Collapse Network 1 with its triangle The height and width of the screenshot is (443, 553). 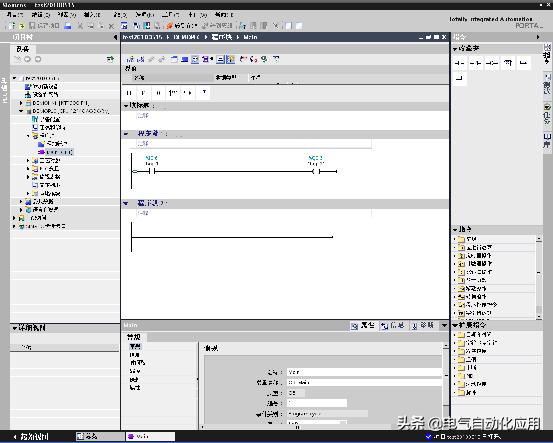click(x=126, y=134)
